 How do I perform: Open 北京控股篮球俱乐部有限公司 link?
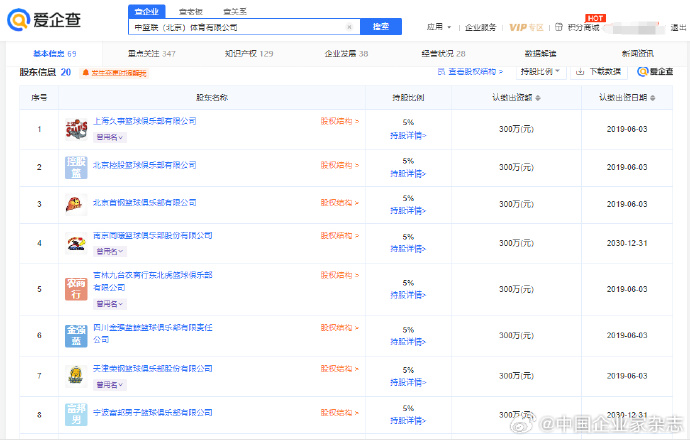144,165
